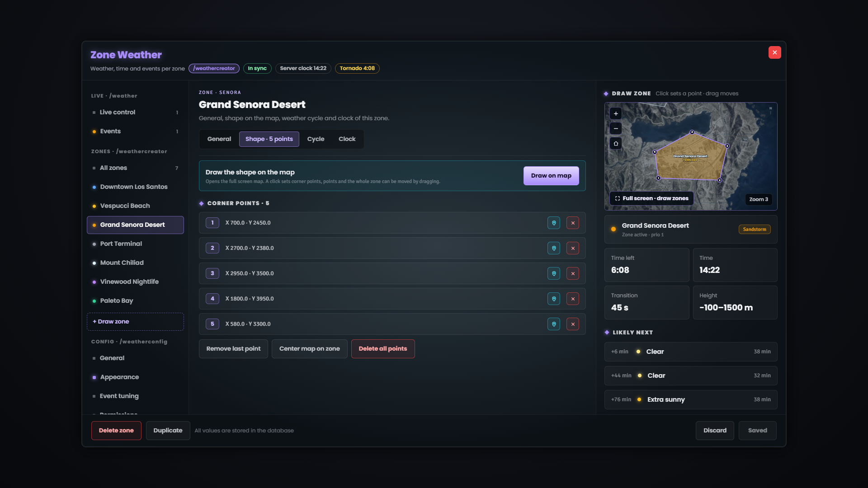Open the Clock tab
868x488 pixels.
(347, 139)
